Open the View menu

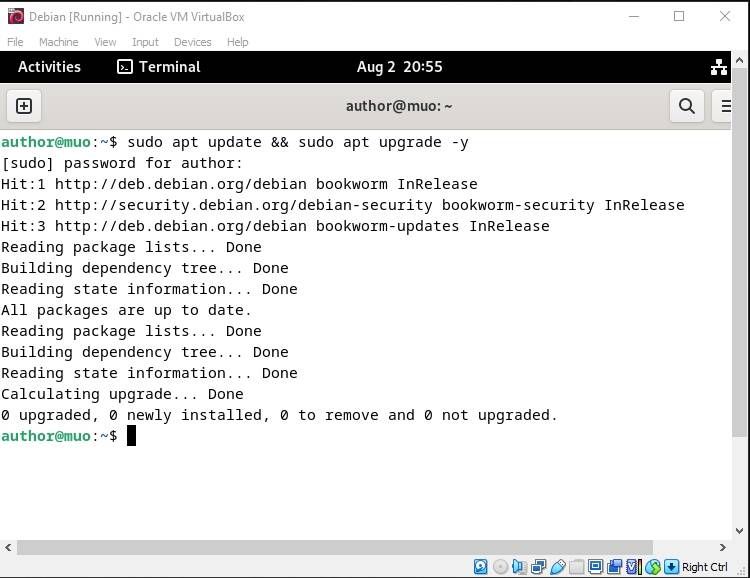(x=105, y=42)
